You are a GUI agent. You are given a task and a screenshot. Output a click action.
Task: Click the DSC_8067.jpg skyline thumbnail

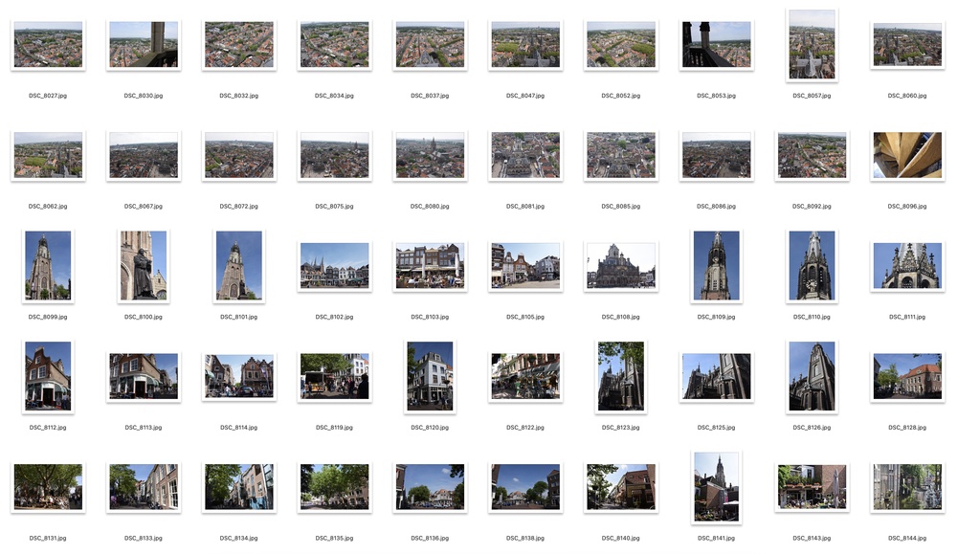(144, 155)
